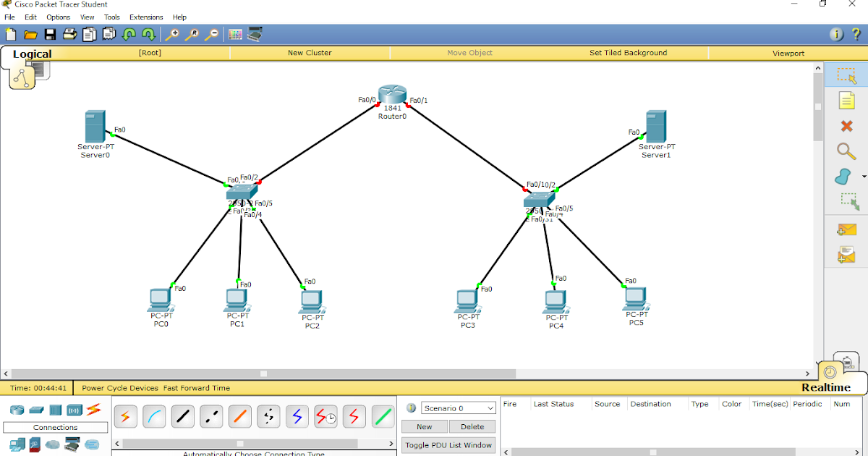This screenshot has height=456, width=868.
Task: Create a New scenario
Action: [x=425, y=426]
